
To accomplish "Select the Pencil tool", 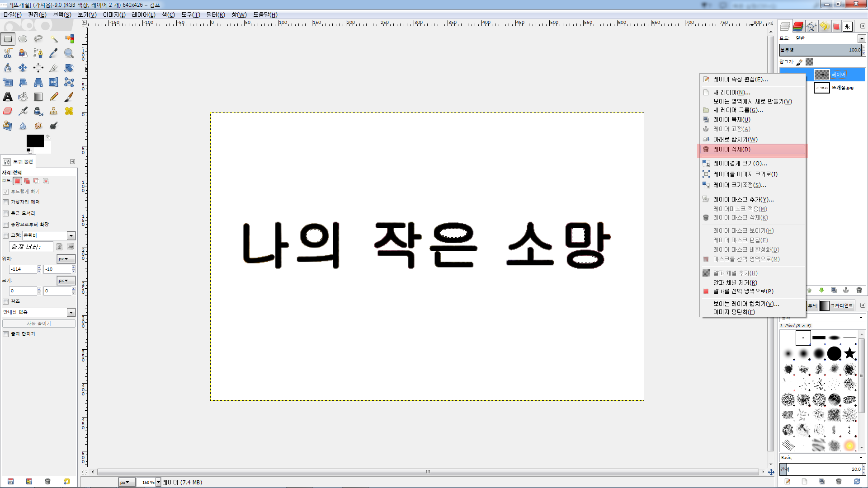I will coord(54,97).
